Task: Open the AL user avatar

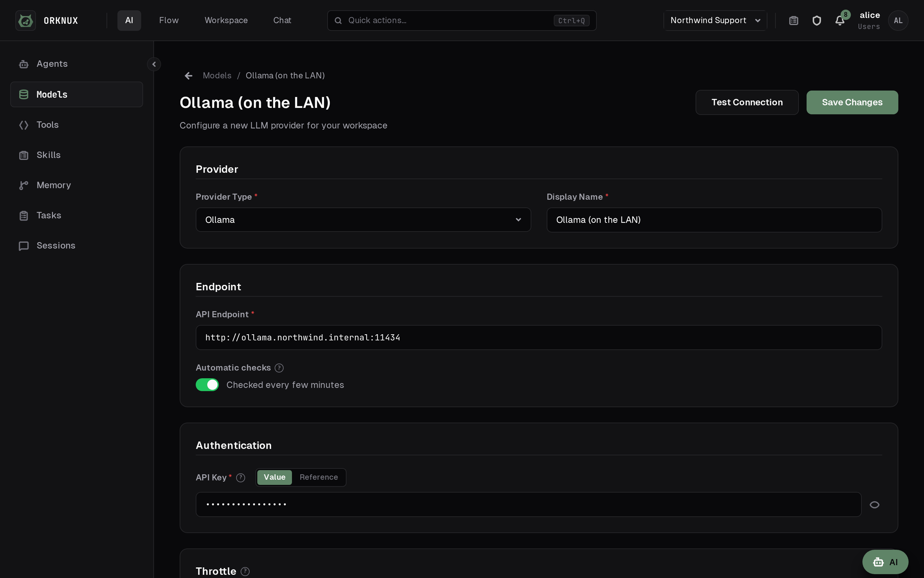Action: click(898, 21)
